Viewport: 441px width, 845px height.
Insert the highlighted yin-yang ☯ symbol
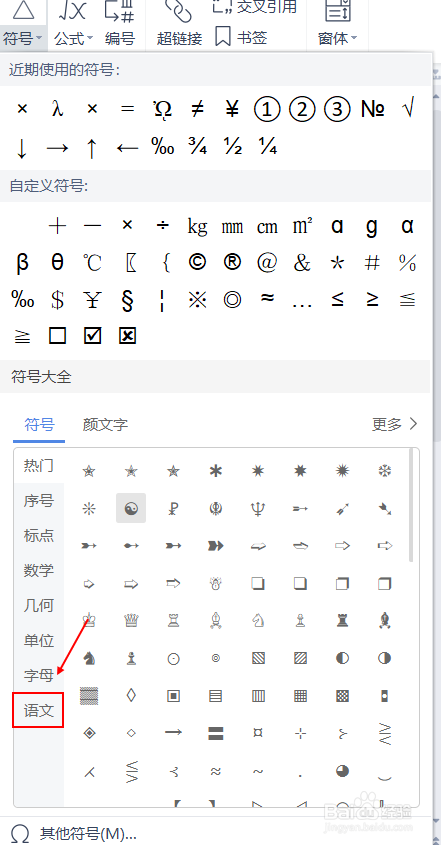(131, 508)
